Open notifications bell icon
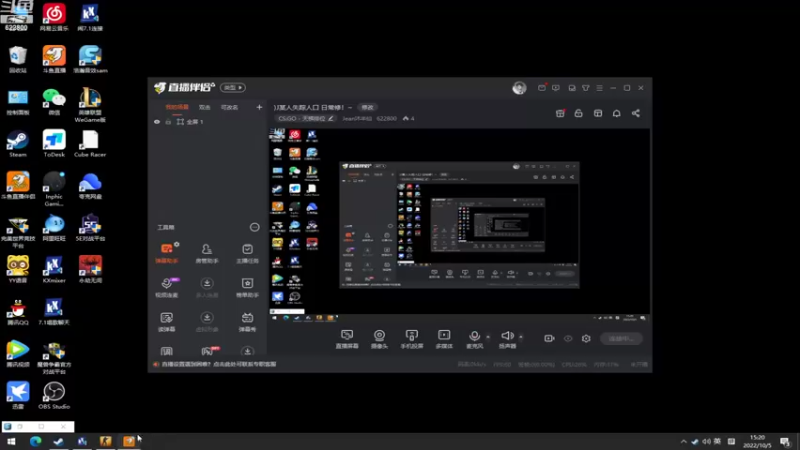The height and width of the screenshot is (450, 800). coord(617,113)
